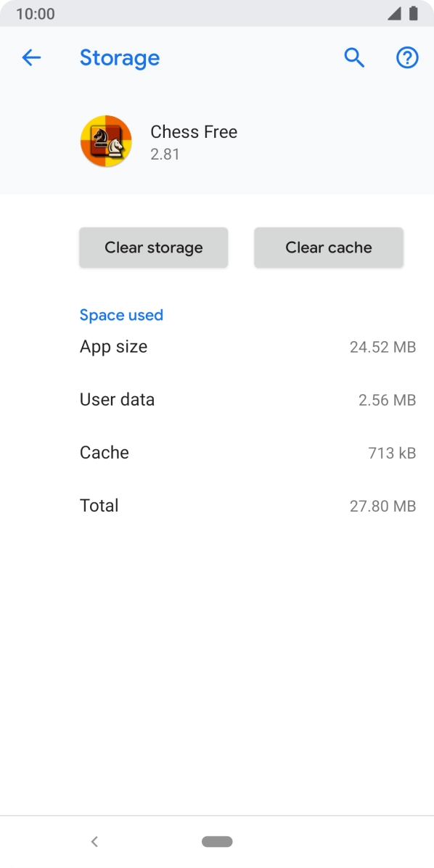
Task: Tap the 2.56 MB user data value
Action: [x=387, y=399]
